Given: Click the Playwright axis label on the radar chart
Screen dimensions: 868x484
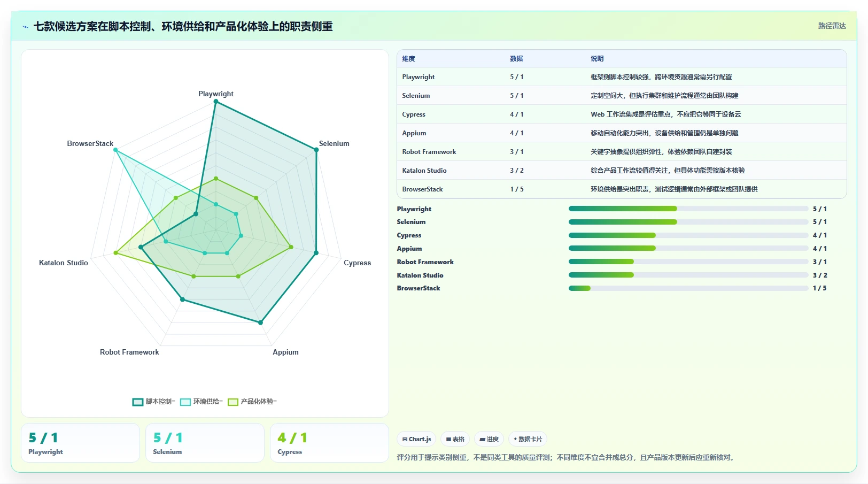Looking at the screenshot, I should click(x=216, y=94).
